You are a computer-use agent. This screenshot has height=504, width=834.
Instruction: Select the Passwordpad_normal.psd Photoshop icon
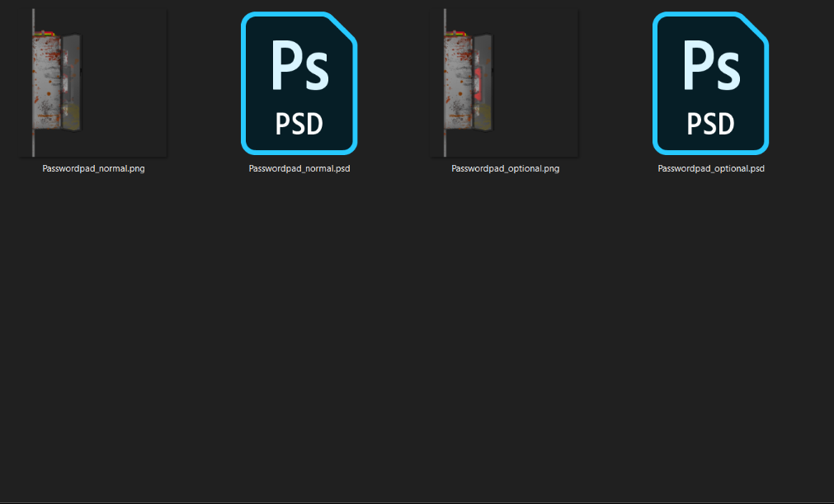299,83
